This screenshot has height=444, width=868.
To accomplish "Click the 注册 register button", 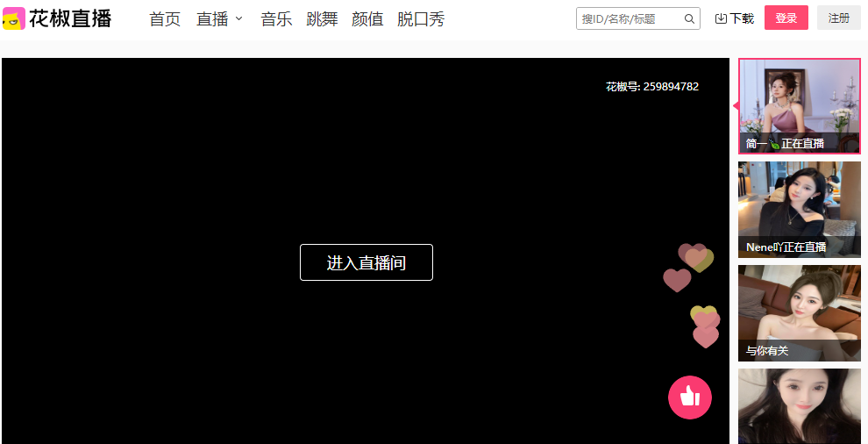I will coord(839,18).
